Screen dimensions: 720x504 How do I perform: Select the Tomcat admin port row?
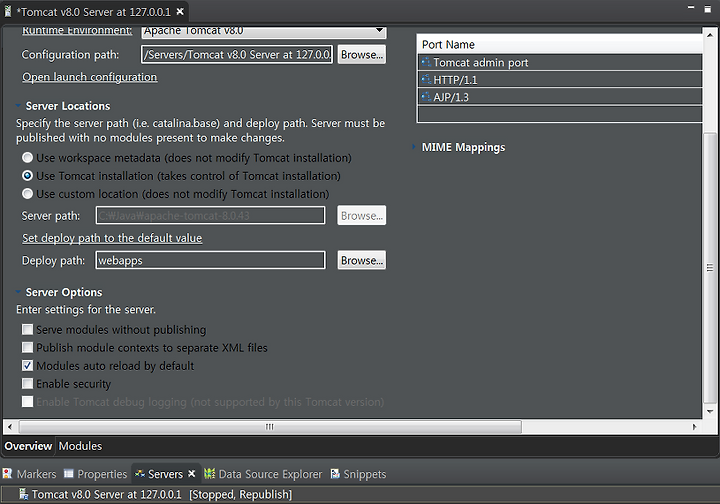[560, 62]
